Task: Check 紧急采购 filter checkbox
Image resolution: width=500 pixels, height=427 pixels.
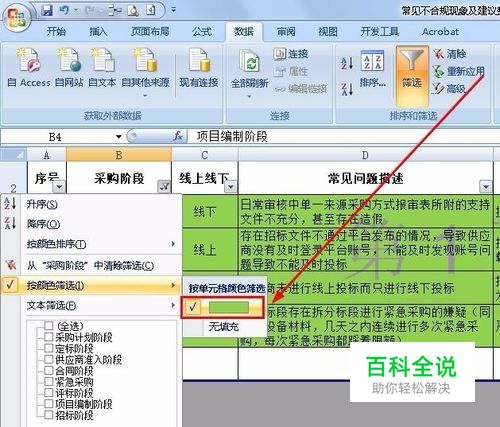Action: click(49, 381)
